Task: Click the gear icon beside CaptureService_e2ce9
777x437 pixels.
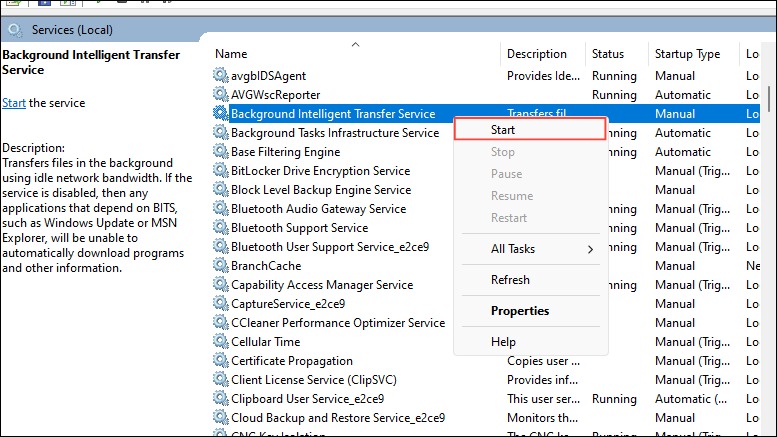Action: (221, 303)
